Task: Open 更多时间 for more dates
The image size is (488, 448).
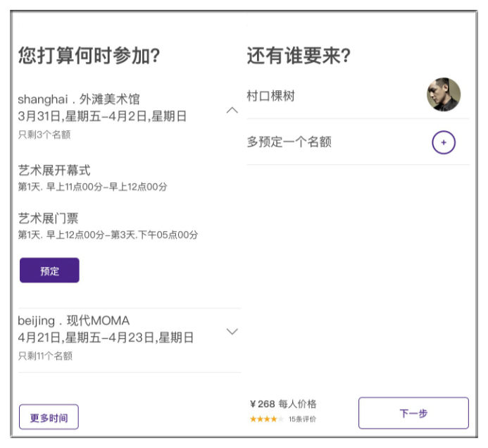Action: point(49,417)
